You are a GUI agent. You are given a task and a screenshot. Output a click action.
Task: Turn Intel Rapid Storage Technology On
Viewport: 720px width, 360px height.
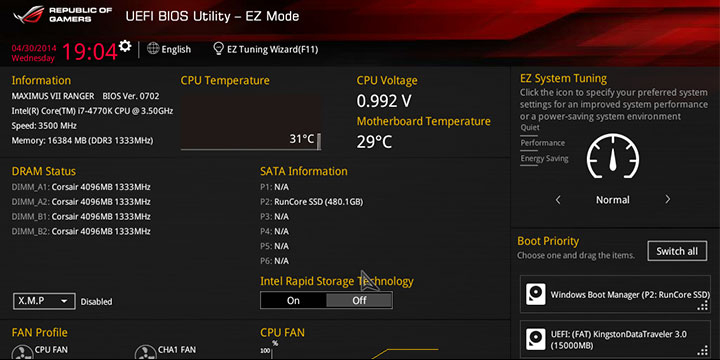(293, 300)
